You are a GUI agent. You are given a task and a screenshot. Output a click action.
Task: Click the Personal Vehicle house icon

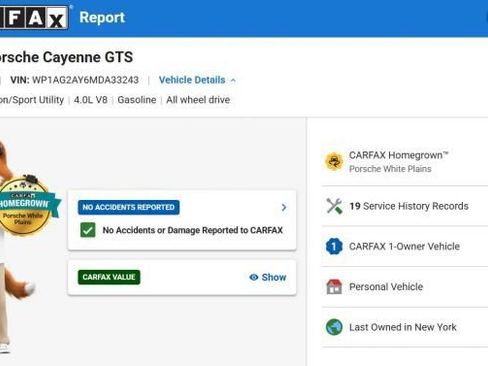pos(334,287)
